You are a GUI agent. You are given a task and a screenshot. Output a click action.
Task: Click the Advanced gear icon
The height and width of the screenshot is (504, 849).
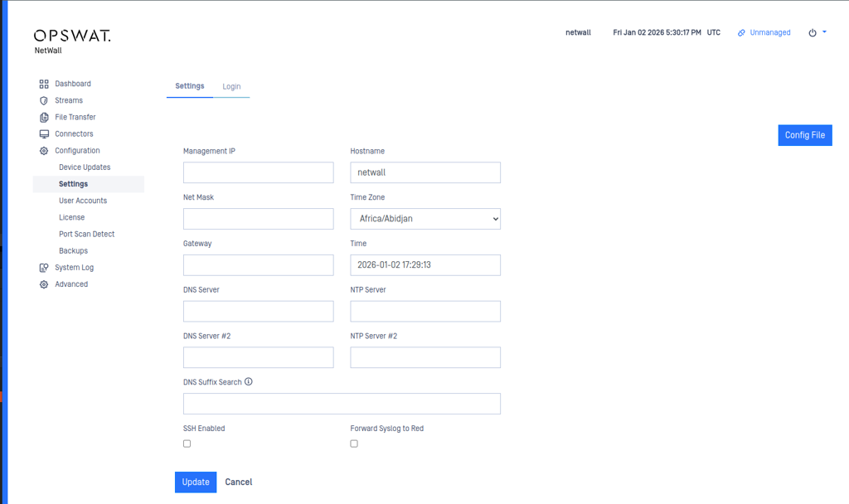click(44, 284)
